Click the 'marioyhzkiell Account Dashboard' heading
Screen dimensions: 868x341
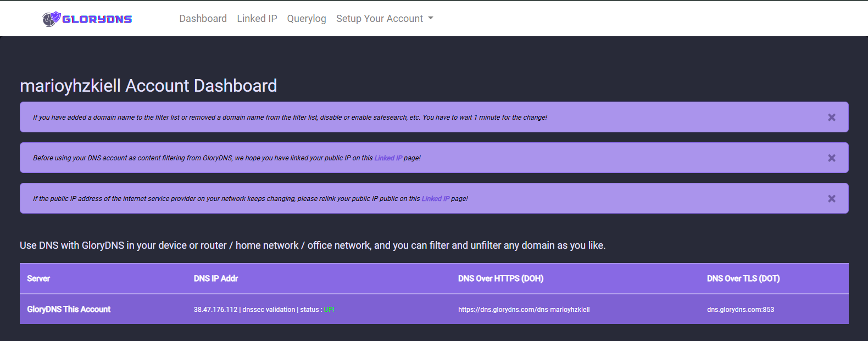(148, 86)
